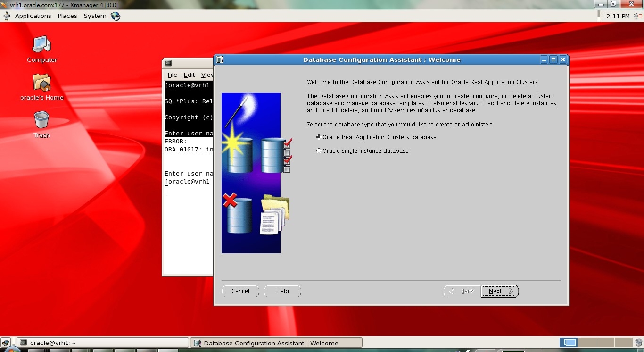
Task: Click the ORA-01017 error line in terminal
Action: 189,150
